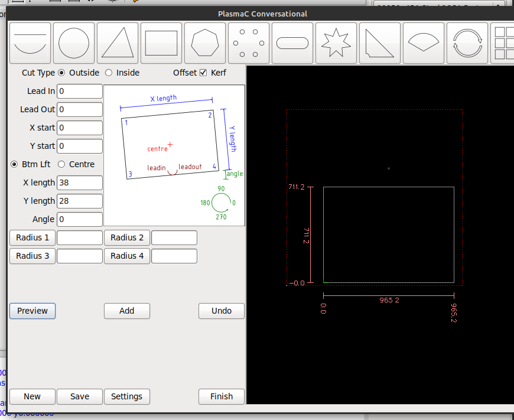Click the Radius 2 button
Viewport: 514px width, 420px height.
(x=127, y=237)
